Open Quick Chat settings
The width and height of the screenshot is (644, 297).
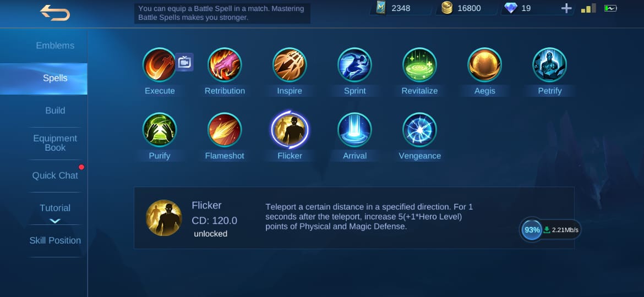pyautogui.click(x=55, y=175)
